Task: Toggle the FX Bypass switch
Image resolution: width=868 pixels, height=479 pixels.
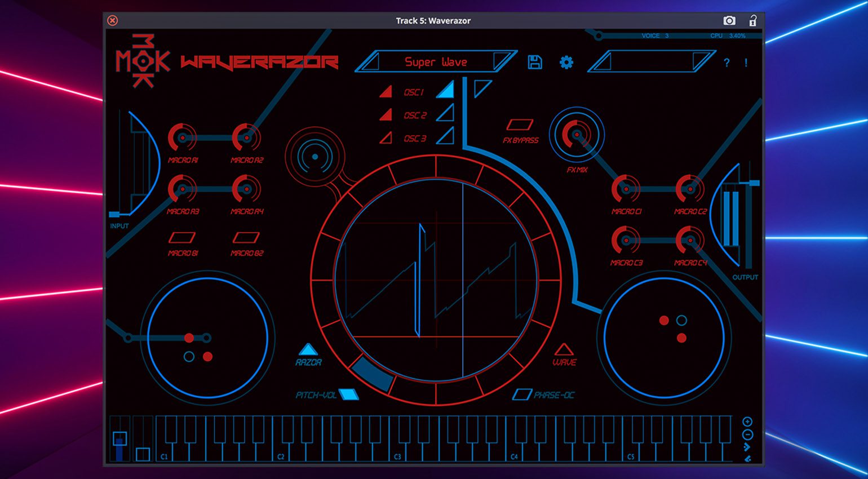Action: [520, 125]
